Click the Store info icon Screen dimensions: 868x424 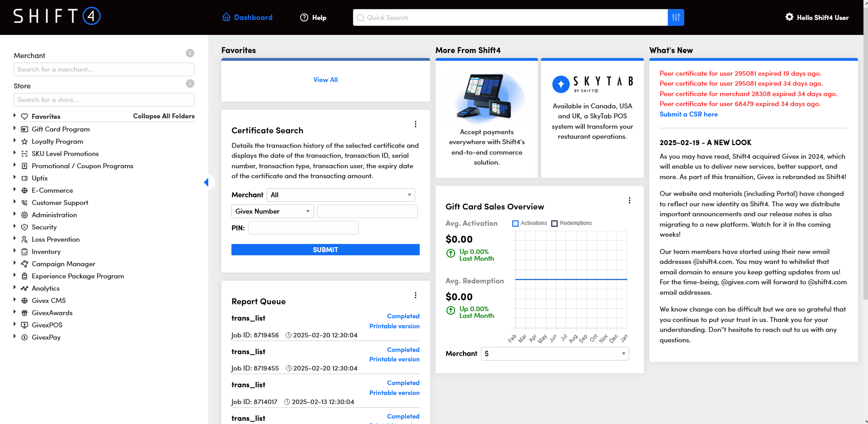[190, 83]
